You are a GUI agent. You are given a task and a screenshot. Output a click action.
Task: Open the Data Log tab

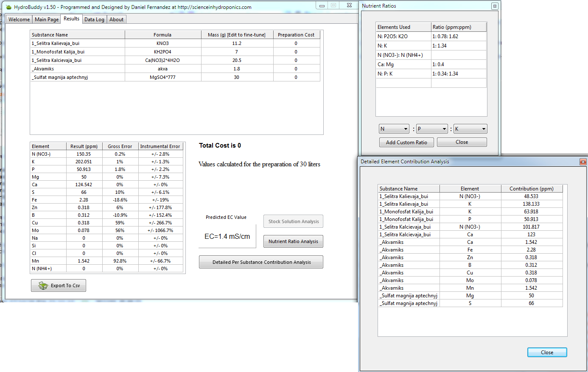click(x=94, y=20)
